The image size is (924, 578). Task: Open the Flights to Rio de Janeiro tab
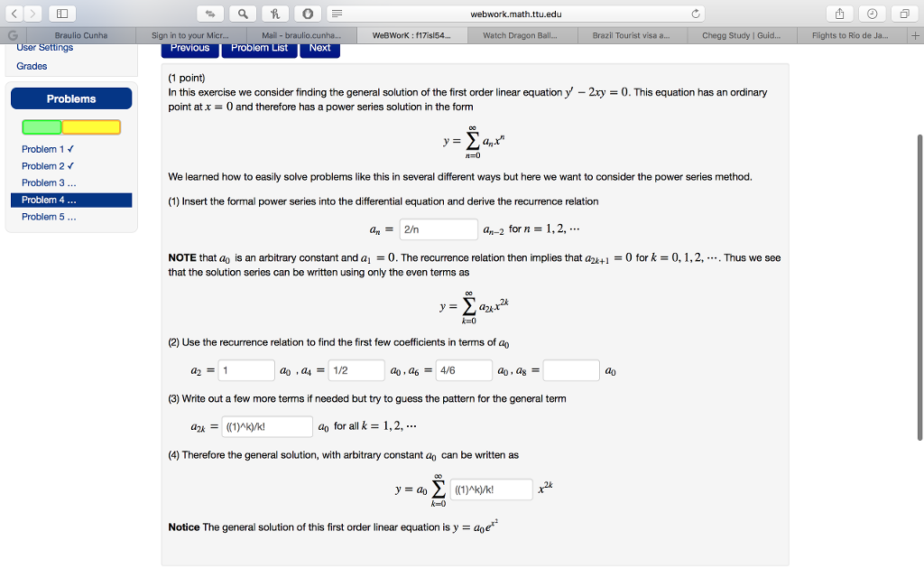(850, 35)
